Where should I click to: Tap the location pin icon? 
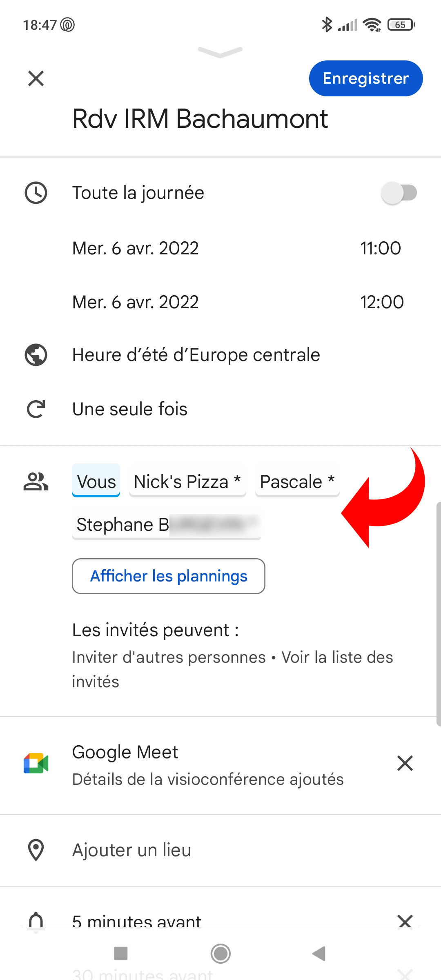[36, 850]
